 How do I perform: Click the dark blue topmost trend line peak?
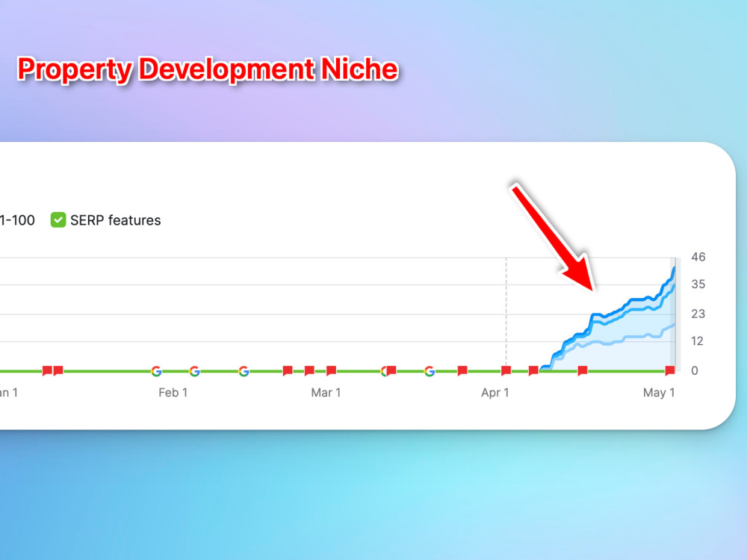pyautogui.click(x=674, y=270)
